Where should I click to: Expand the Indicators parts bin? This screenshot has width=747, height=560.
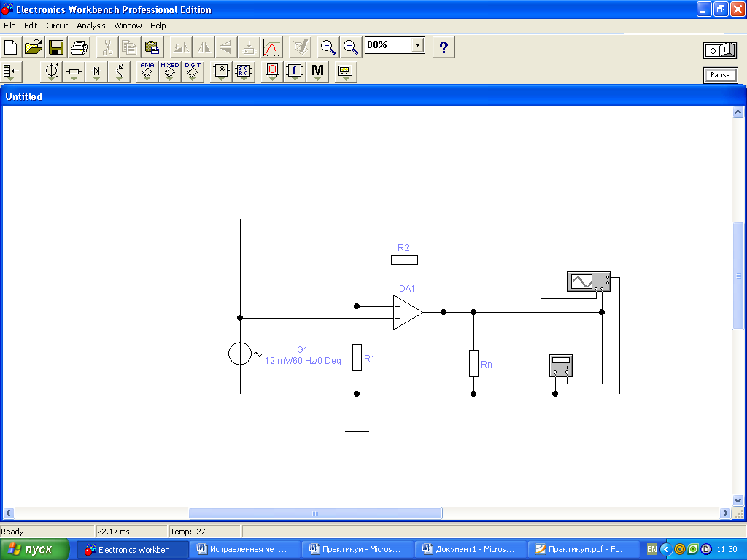[272, 71]
